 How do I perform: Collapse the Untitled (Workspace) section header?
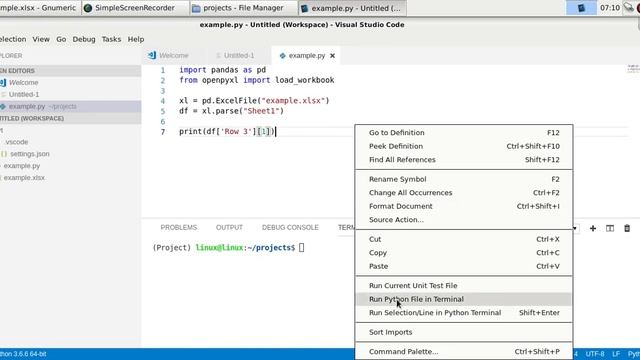tap(70, 118)
